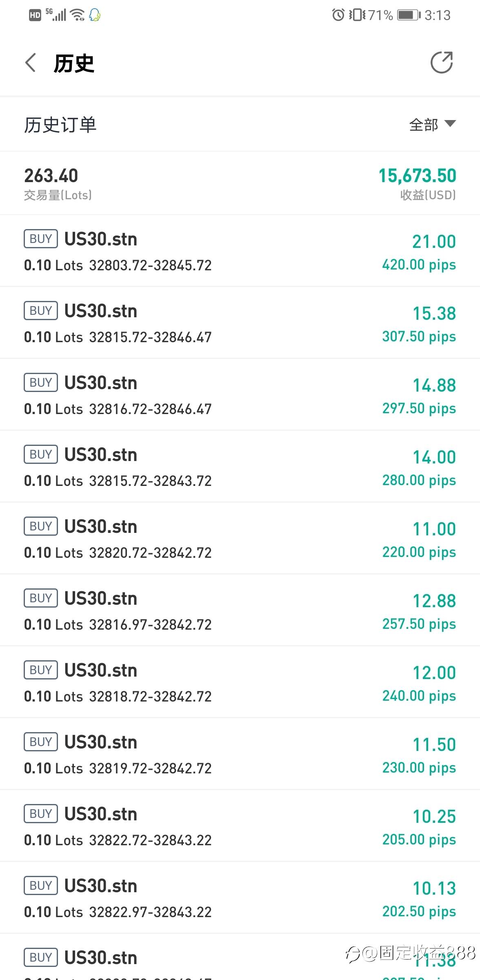The width and height of the screenshot is (480, 980).
Task: Open the order with 15.38 profit
Action: point(240,323)
